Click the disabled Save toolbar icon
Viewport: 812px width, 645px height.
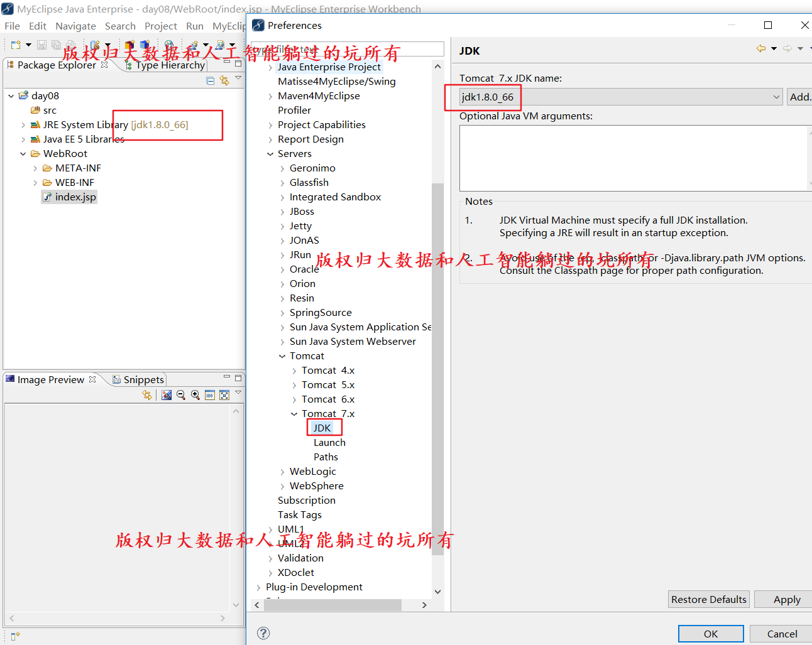click(41, 45)
